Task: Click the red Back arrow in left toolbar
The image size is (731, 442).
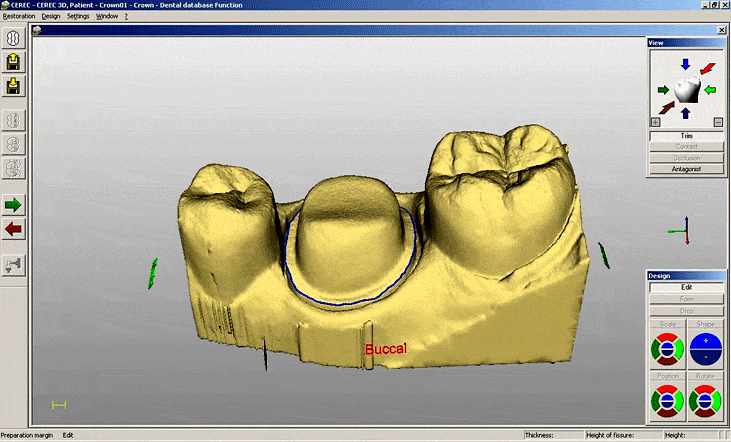Action: (x=15, y=230)
